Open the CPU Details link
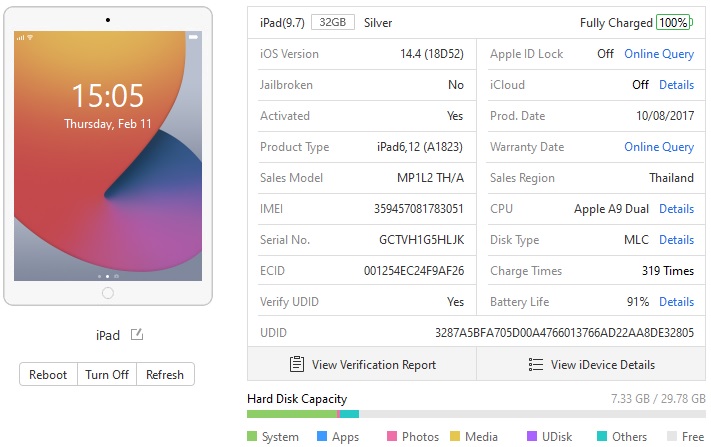 677,209
